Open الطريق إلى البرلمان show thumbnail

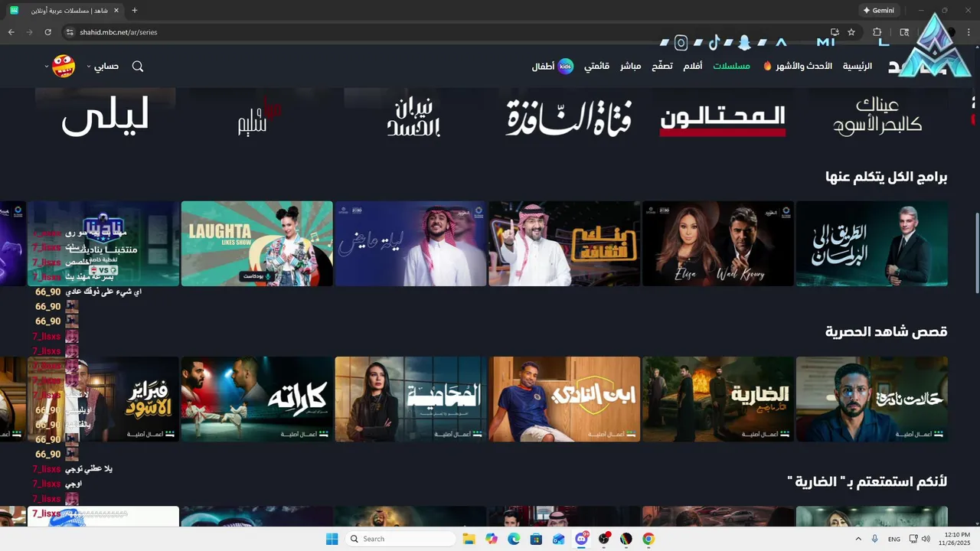[872, 243]
